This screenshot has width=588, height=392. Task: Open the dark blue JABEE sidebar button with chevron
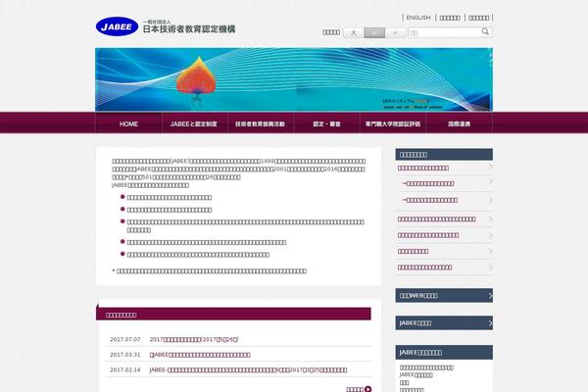444,322
